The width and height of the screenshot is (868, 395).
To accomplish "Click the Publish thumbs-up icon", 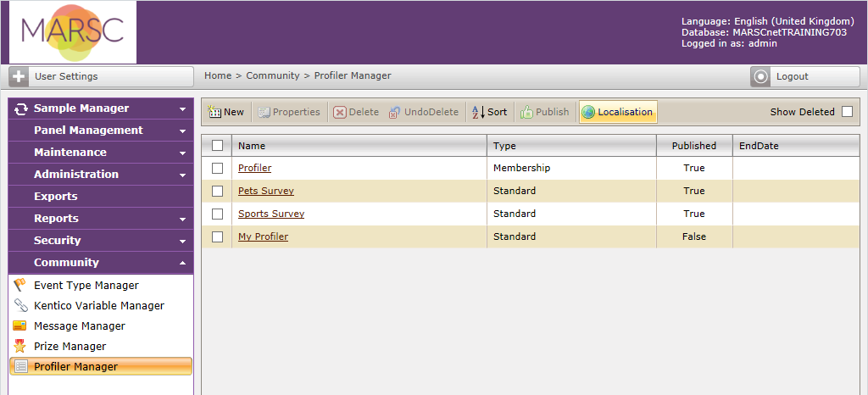I will [526, 112].
